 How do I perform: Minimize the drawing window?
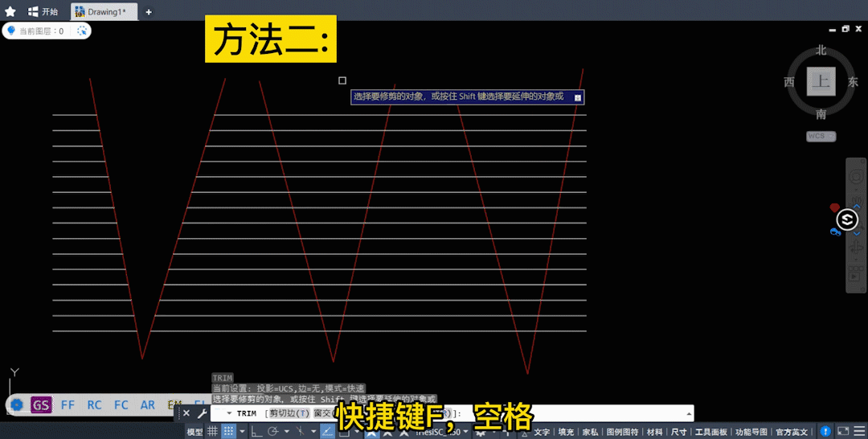pos(832,29)
